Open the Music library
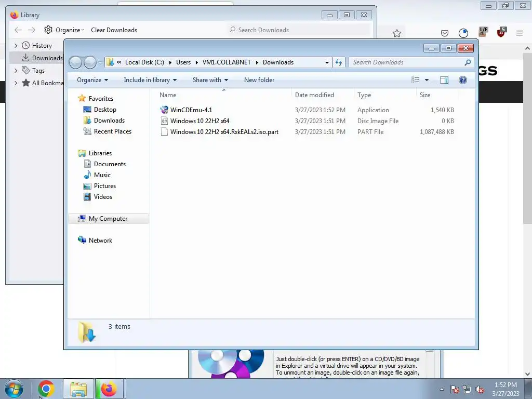The height and width of the screenshot is (399, 532). click(102, 175)
